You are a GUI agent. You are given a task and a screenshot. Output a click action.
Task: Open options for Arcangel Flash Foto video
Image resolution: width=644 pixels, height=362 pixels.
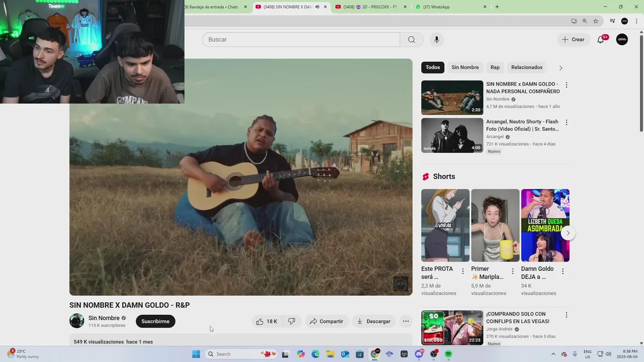(567, 123)
